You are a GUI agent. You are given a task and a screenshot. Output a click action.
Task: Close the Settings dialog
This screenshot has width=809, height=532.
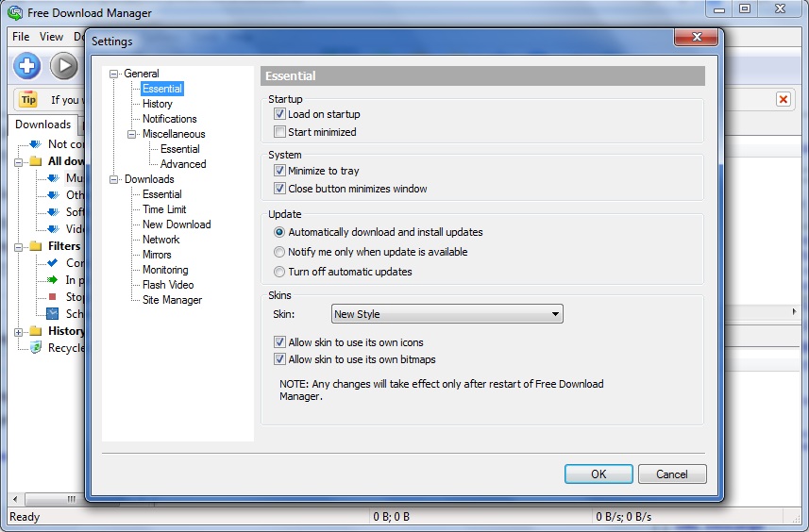tap(696, 37)
